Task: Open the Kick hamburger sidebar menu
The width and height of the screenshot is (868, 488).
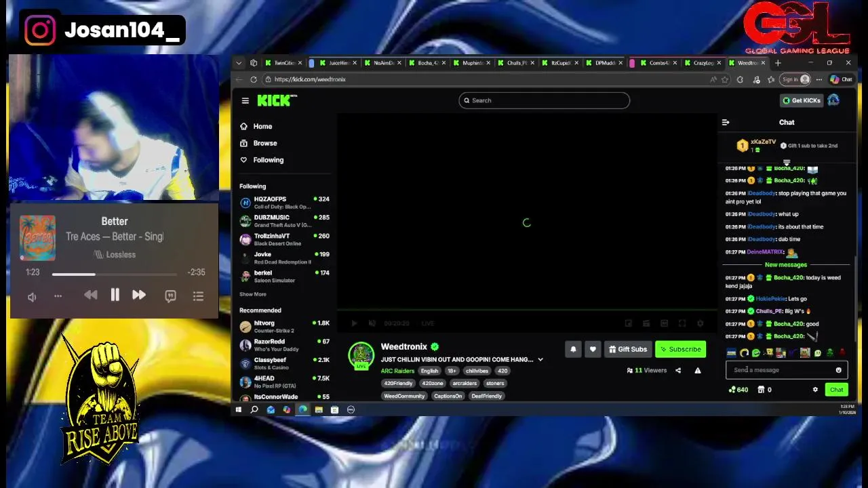Action: click(x=245, y=100)
